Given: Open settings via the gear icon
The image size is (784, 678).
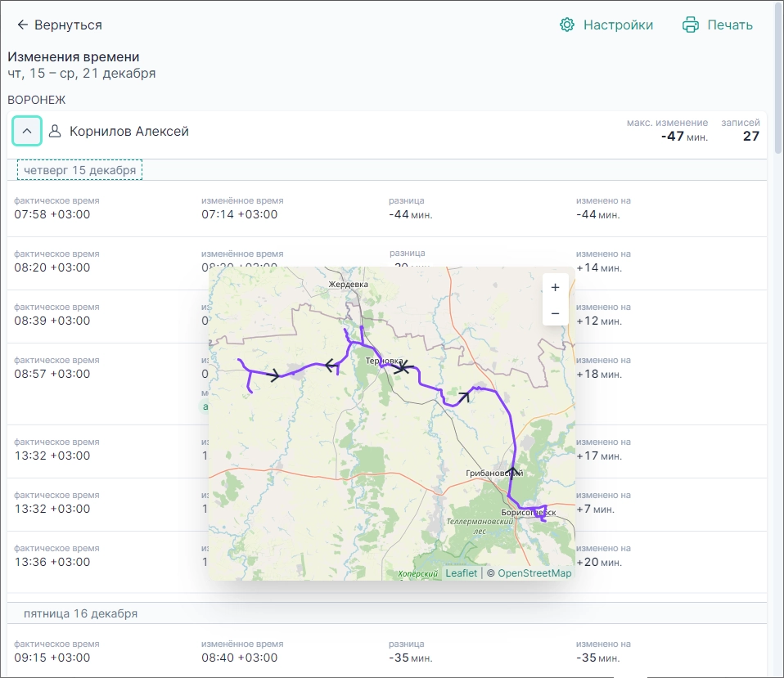Looking at the screenshot, I should pos(567,25).
